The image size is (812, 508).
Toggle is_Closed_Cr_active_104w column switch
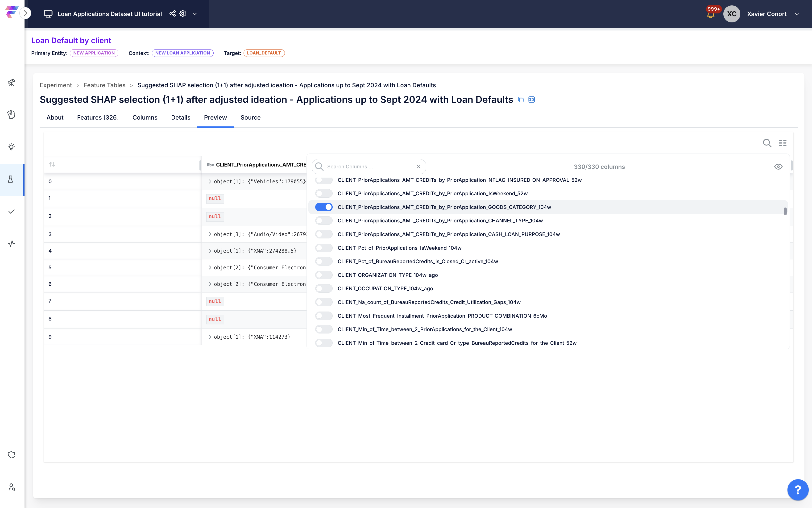pyautogui.click(x=324, y=261)
